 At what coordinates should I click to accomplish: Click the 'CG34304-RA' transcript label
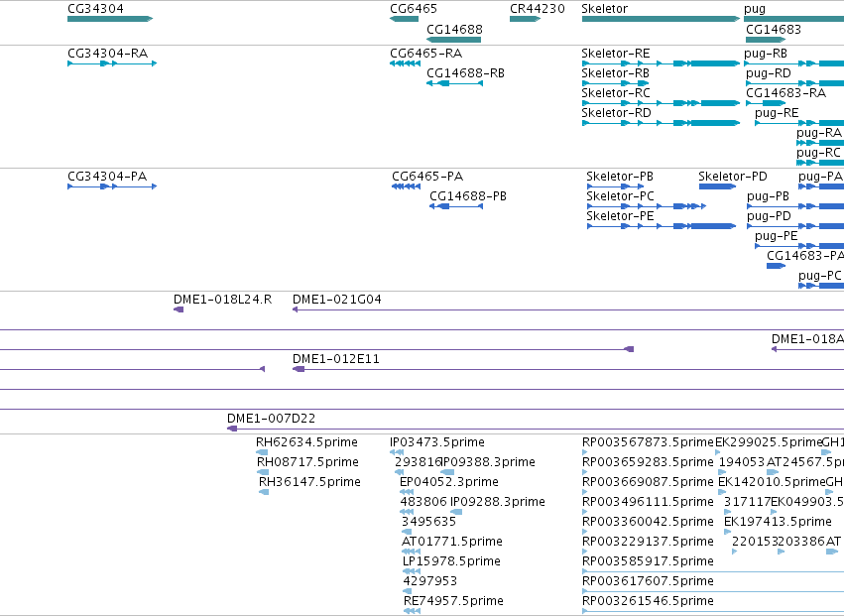pos(108,54)
